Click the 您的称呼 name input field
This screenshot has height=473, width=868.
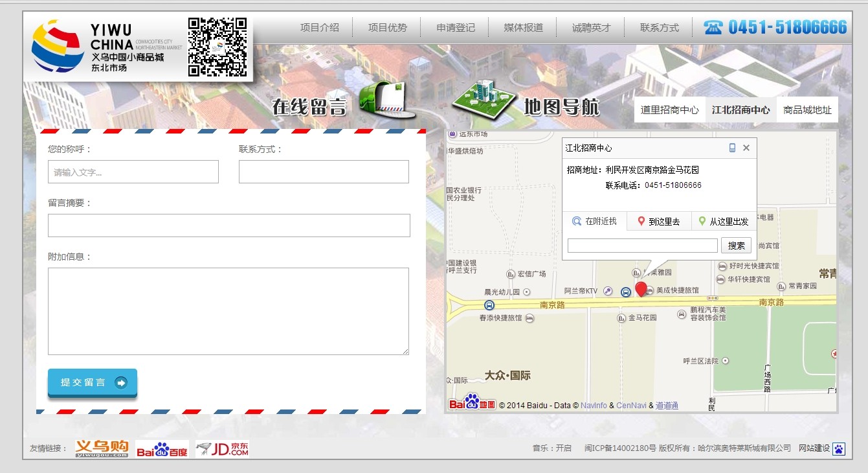[133, 172]
